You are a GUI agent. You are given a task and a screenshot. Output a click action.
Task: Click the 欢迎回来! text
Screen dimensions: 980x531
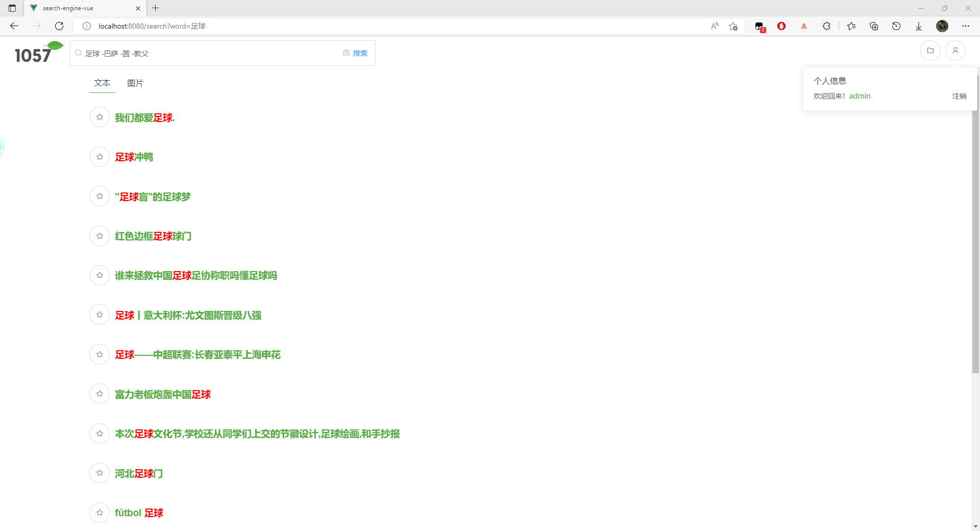pos(829,96)
